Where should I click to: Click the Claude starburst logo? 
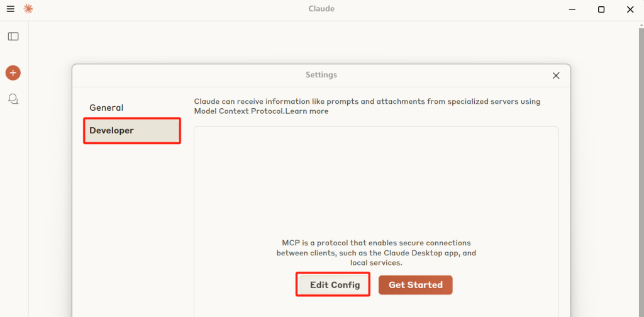pyautogui.click(x=28, y=9)
